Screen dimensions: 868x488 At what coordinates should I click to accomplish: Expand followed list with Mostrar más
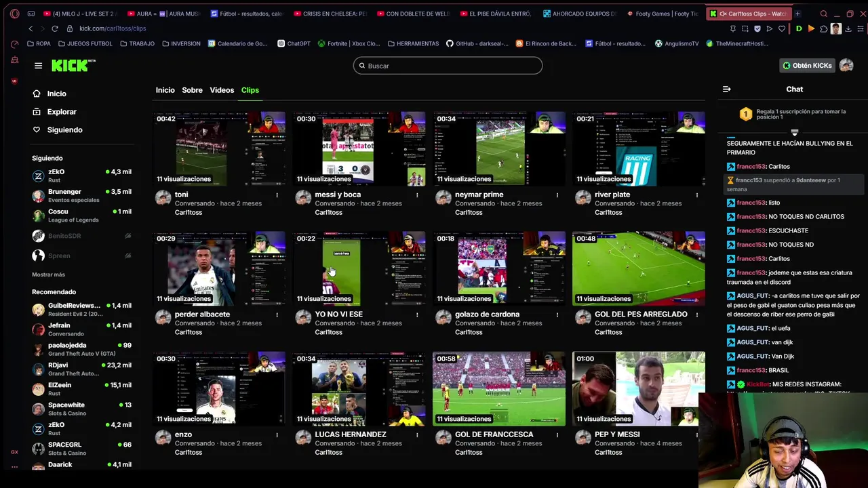(48, 274)
